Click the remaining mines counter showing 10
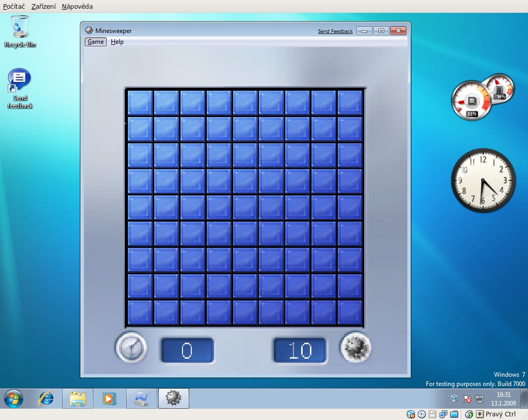 coord(300,350)
